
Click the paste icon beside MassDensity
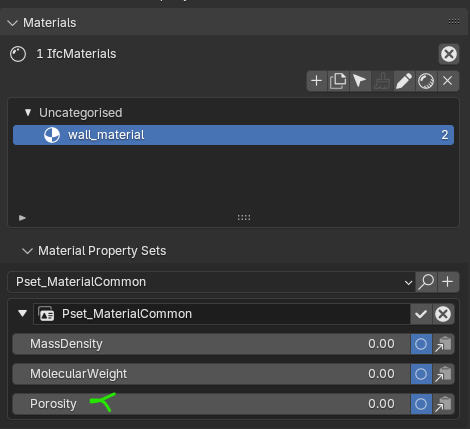(443, 344)
